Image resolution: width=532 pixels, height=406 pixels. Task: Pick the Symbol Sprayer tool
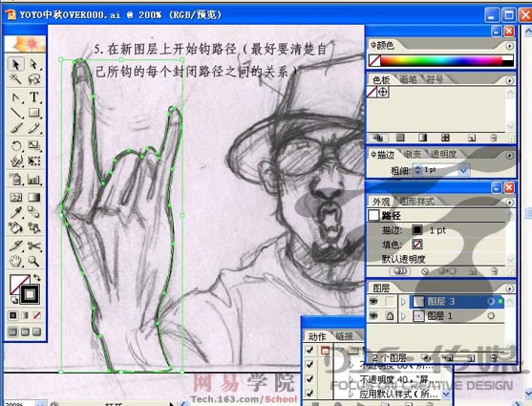click(x=15, y=179)
